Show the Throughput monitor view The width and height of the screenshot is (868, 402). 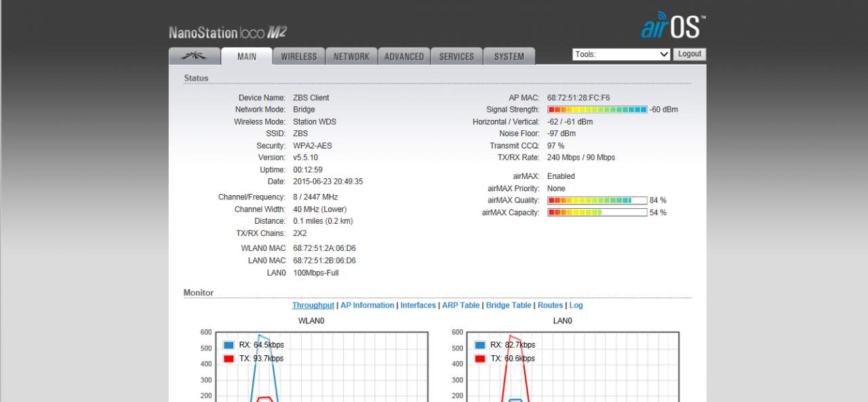pyautogui.click(x=313, y=306)
